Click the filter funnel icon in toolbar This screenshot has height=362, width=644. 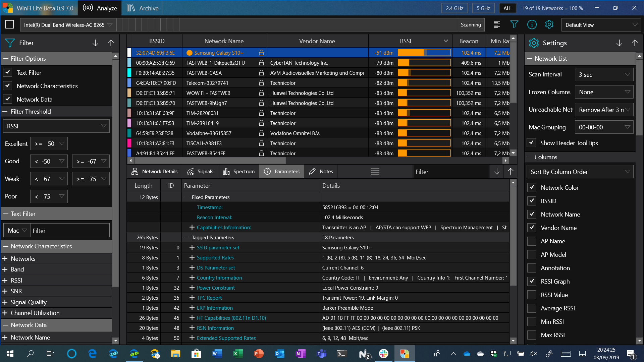[514, 24]
